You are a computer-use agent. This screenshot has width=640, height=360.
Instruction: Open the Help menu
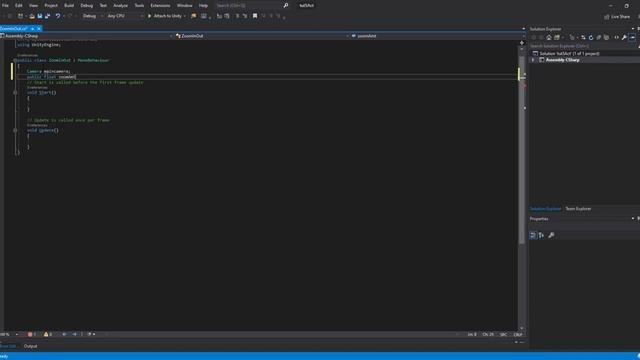pyautogui.click(x=203, y=6)
